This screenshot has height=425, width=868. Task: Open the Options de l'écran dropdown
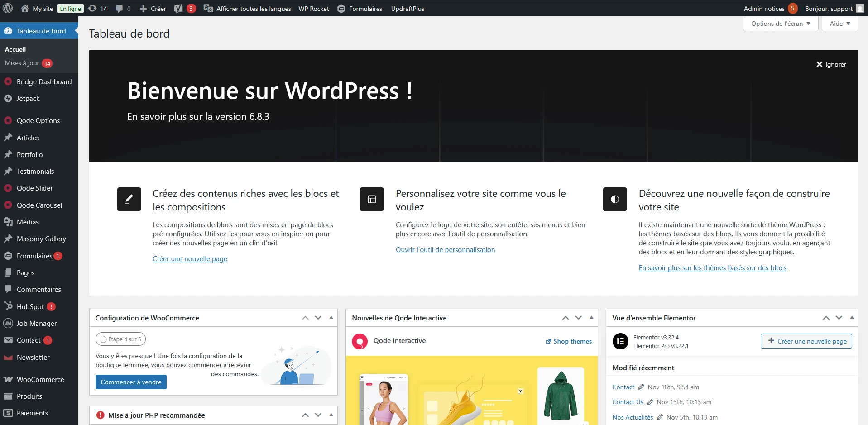[x=780, y=24]
